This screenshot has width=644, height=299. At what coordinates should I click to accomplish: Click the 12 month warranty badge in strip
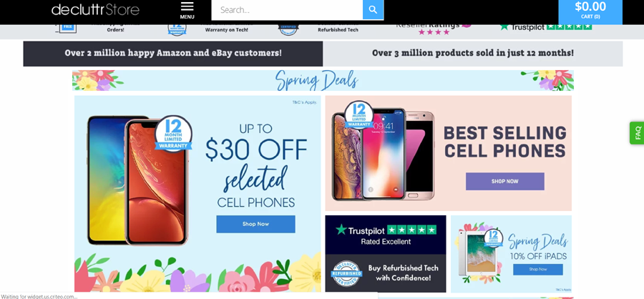177,29
